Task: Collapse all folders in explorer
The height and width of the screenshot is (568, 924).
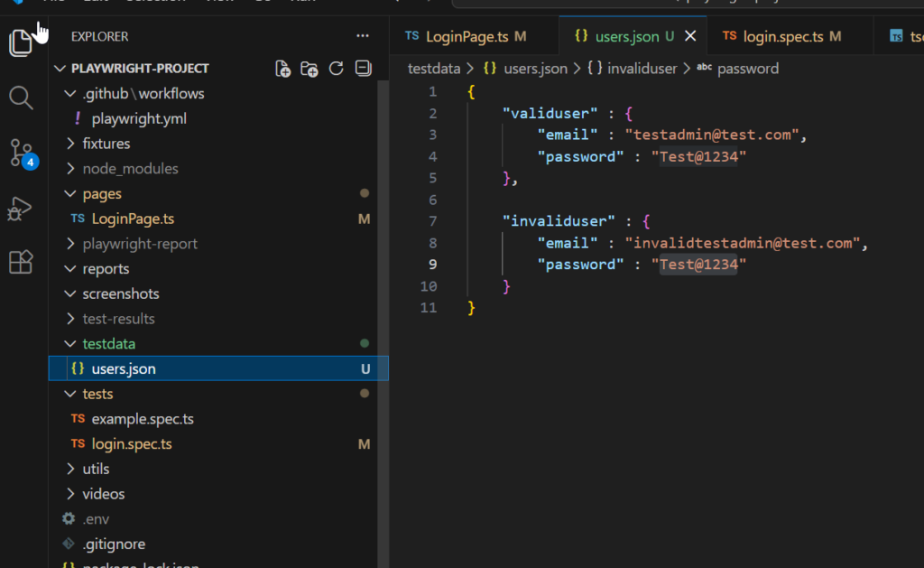Action: tap(363, 69)
